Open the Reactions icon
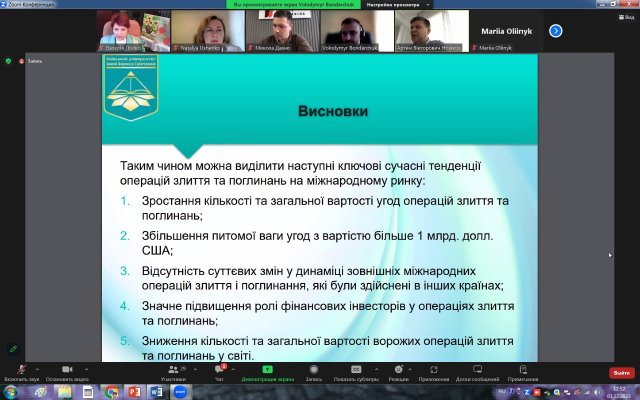Screen dimensions: 640x400 coord(398,369)
